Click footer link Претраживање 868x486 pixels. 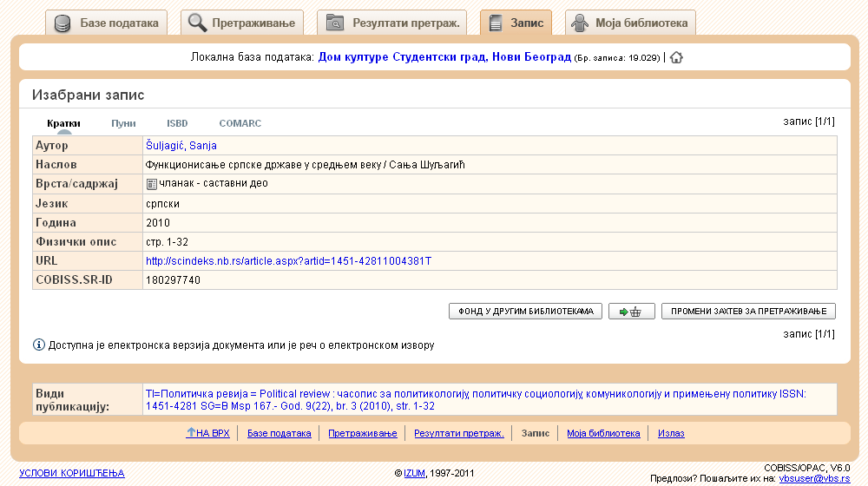[363, 433]
